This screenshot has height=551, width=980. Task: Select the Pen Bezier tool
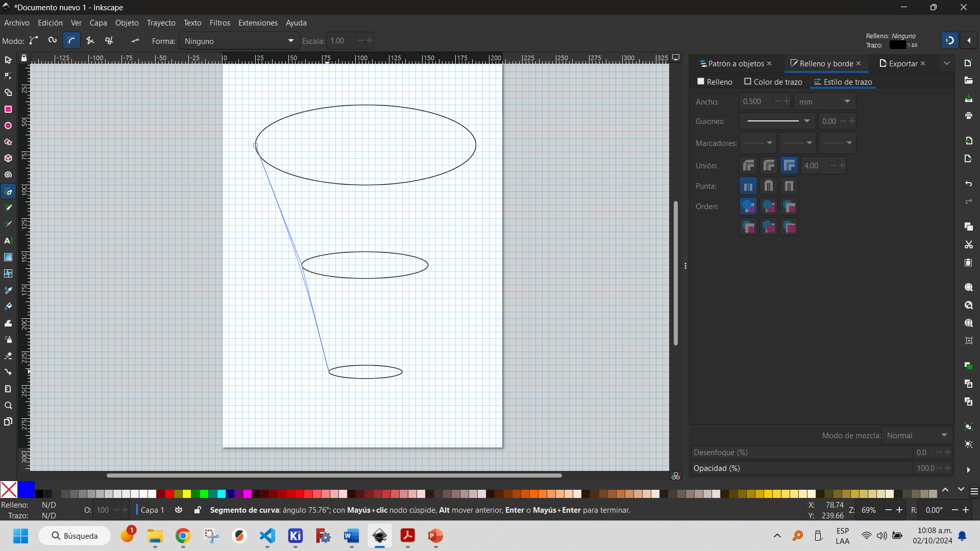(x=8, y=192)
